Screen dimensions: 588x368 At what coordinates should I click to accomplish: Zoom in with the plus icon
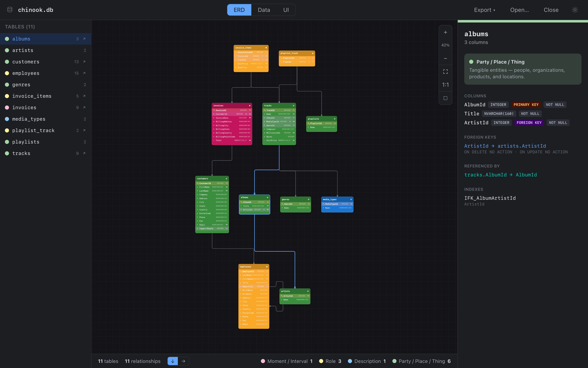pyautogui.click(x=445, y=32)
